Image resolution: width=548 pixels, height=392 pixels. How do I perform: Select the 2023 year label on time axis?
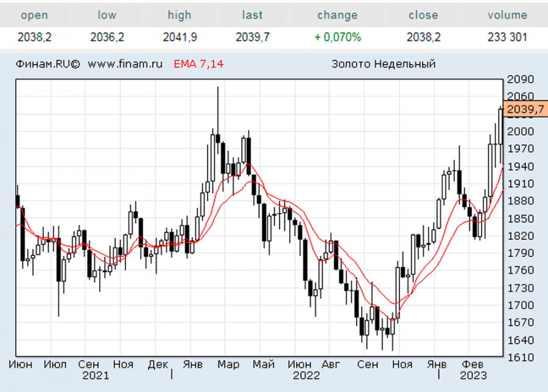coord(473,376)
